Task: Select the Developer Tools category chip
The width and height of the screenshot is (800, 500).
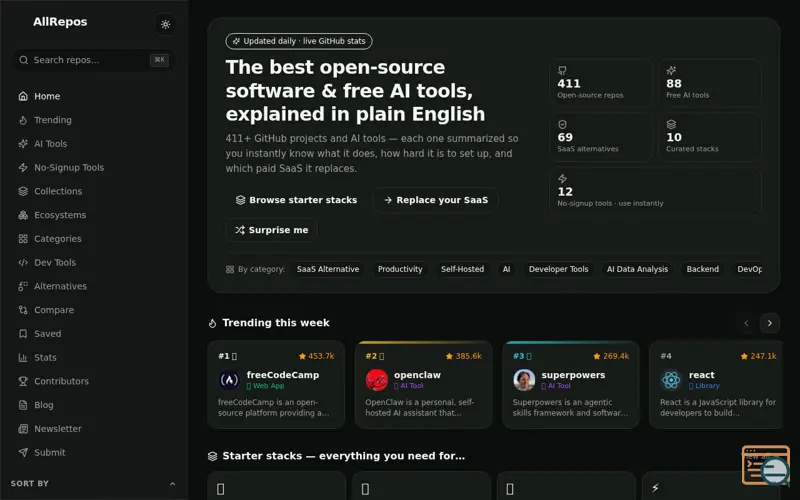Action: pos(558,269)
